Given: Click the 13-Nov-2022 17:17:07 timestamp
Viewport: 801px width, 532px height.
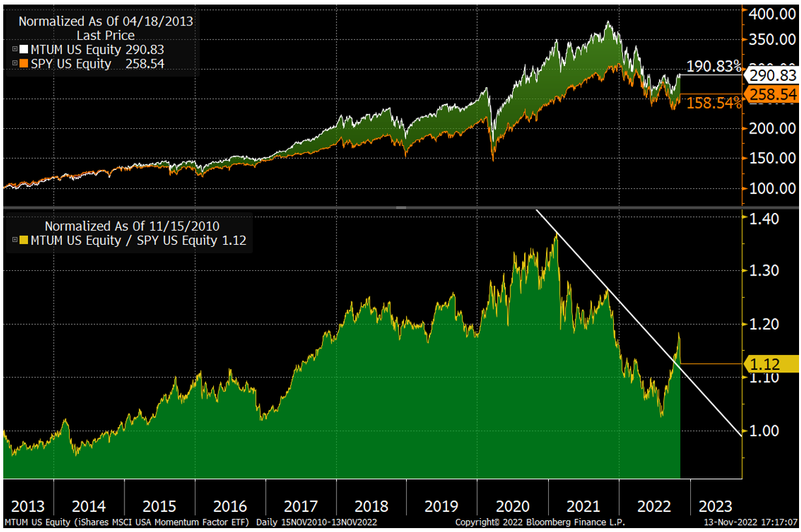Looking at the screenshot, I should click(x=750, y=523).
